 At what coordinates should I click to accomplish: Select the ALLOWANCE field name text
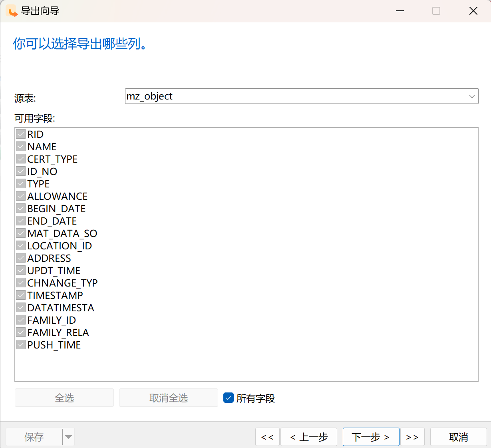(x=58, y=196)
